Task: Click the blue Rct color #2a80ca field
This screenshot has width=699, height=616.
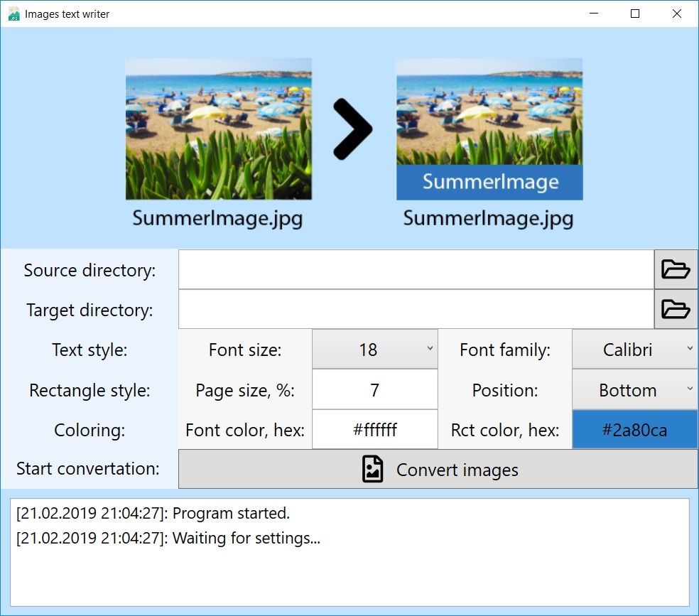Action: pos(634,430)
